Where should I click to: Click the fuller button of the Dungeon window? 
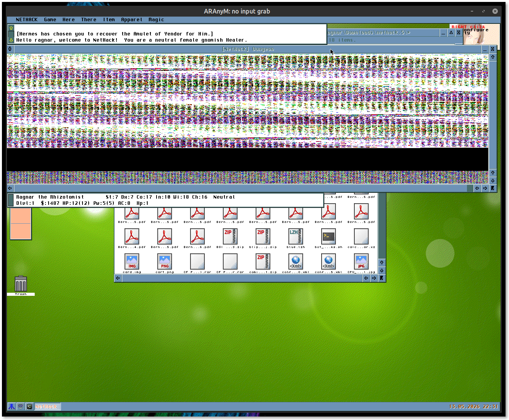click(493, 49)
